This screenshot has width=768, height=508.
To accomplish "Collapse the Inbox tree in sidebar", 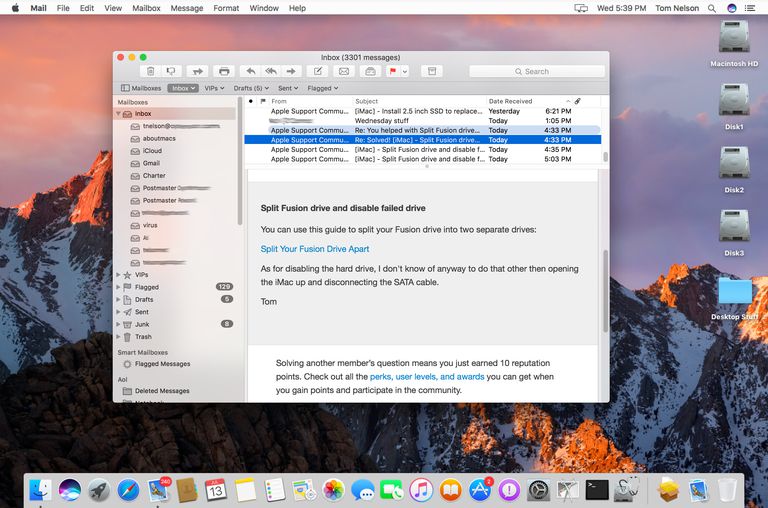I will point(119,114).
